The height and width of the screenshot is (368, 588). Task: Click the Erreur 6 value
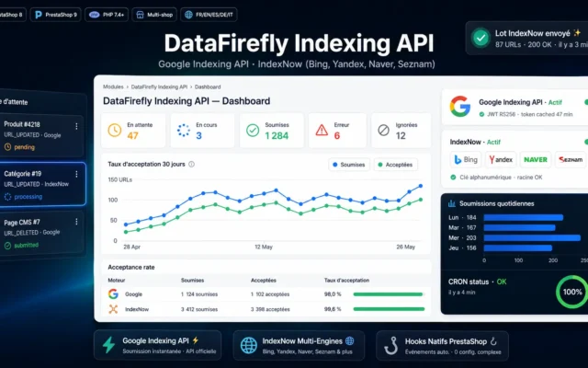(x=337, y=135)
